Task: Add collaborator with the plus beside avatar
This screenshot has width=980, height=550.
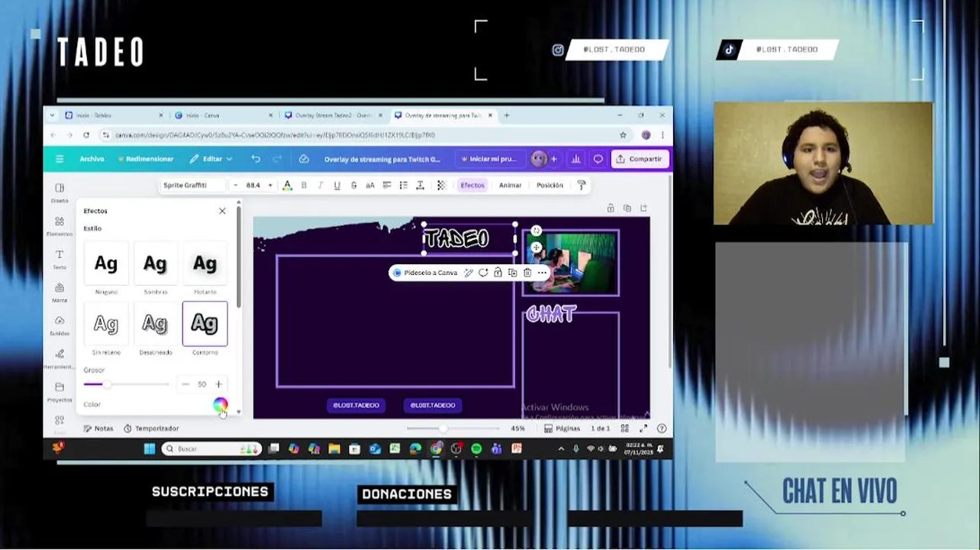Action: (554, 159)
